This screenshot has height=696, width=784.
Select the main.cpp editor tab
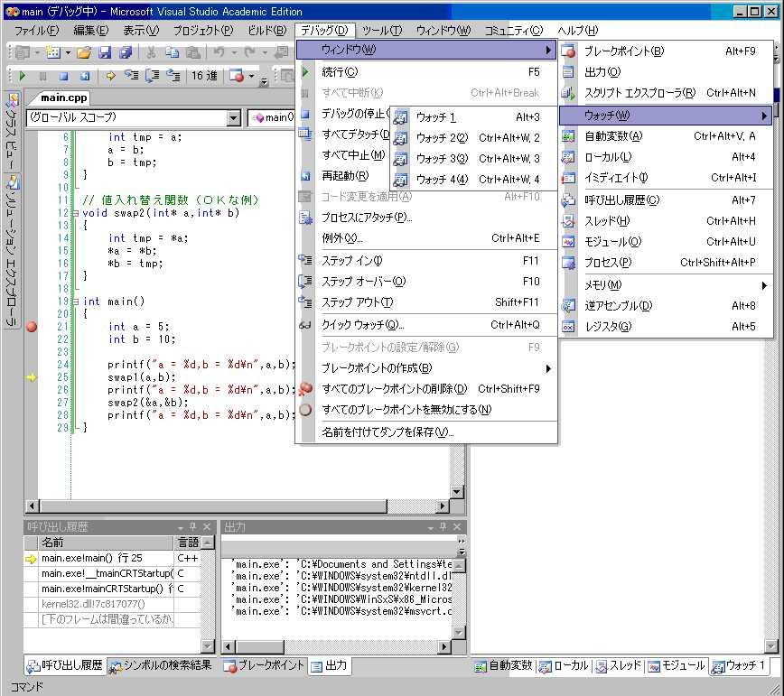pos(63,97)
